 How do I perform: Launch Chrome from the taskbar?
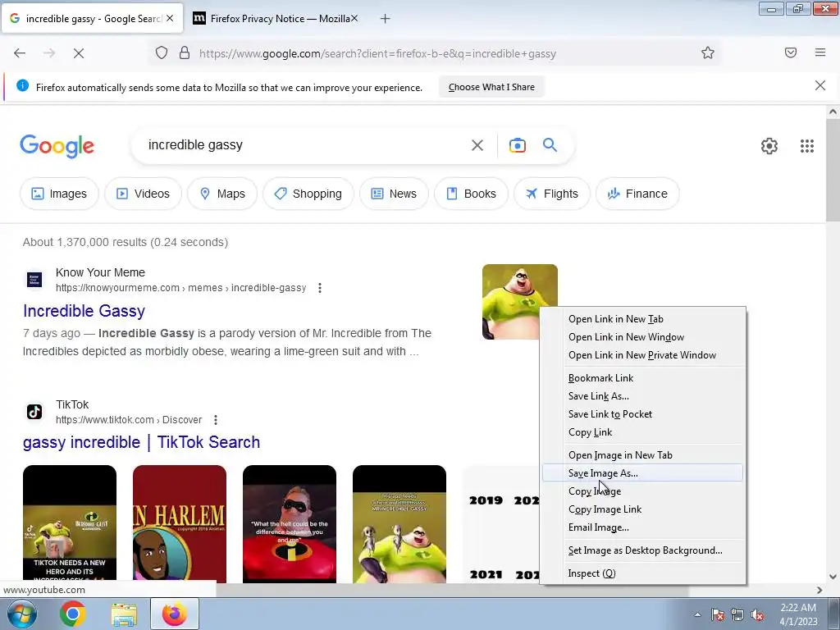73,614
